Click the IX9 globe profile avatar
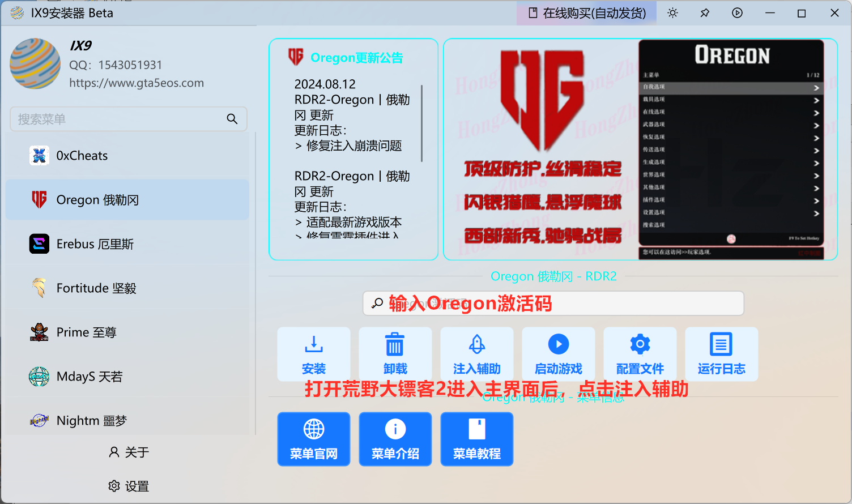The width and height of the screenshot is (852, 504). coord(35,63)
